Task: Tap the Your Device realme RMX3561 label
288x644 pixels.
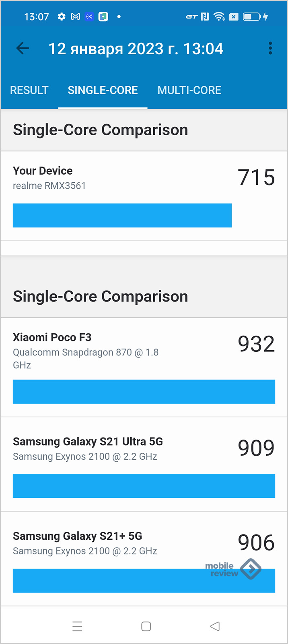Action: click(x=49, y=178)
